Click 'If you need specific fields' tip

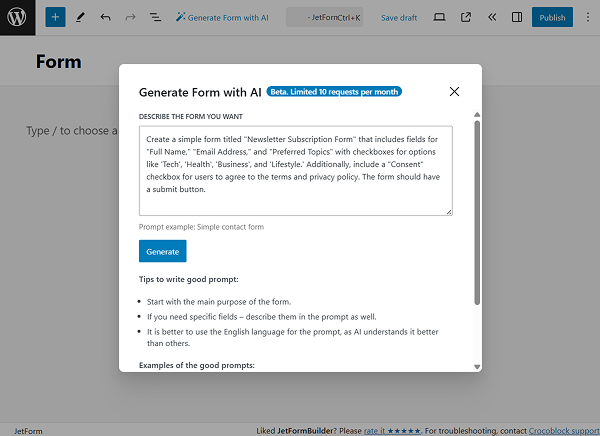coord(262,317)
